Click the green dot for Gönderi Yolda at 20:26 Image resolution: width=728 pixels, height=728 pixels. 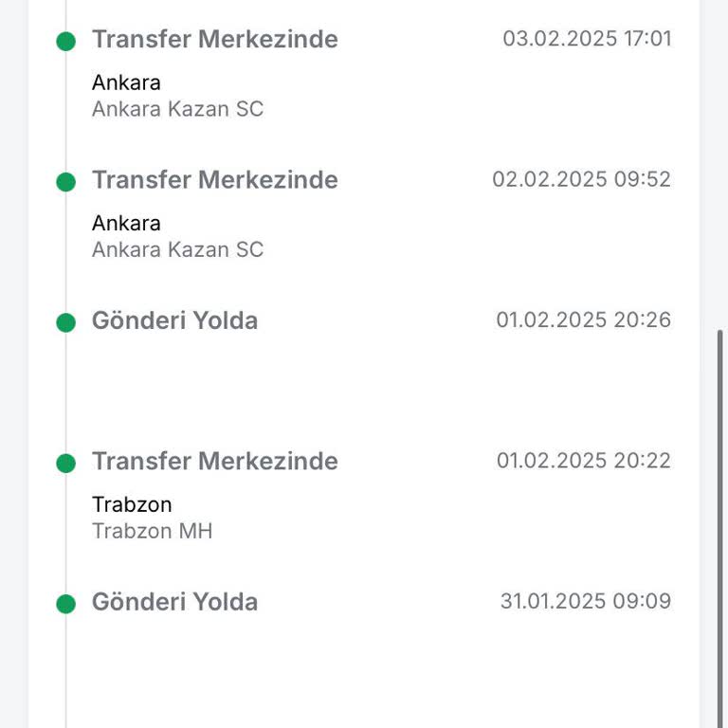coord(65,322)
